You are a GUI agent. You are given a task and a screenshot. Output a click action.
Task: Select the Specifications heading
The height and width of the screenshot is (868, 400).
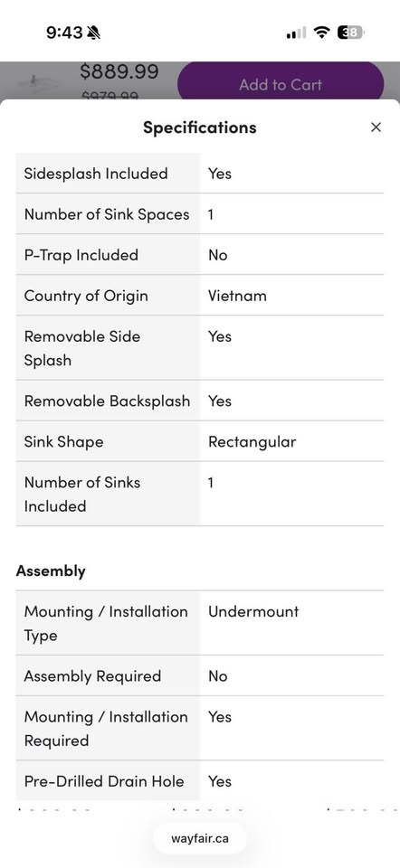199,127
